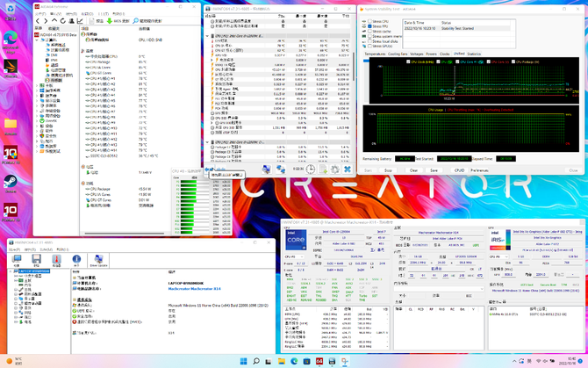Uncheck Stress FPU checkbox
Viewport: 588px width, 368px height.
click(369, 26)
